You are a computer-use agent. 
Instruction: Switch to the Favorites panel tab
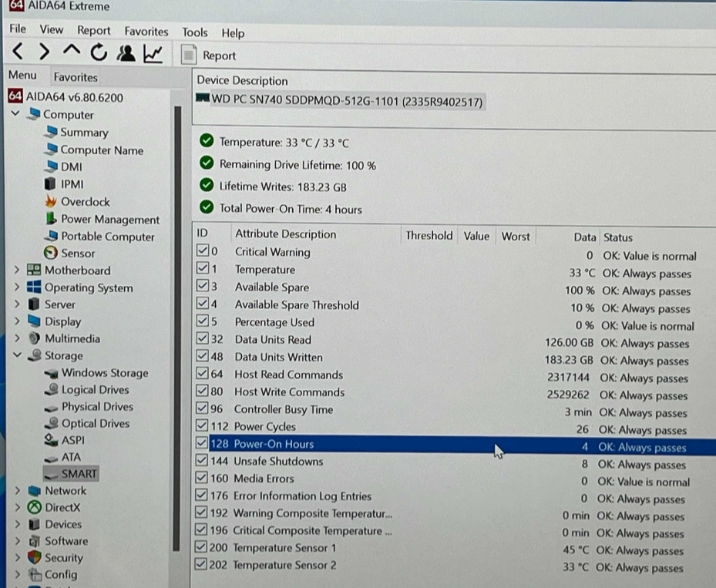pos(76,77)
